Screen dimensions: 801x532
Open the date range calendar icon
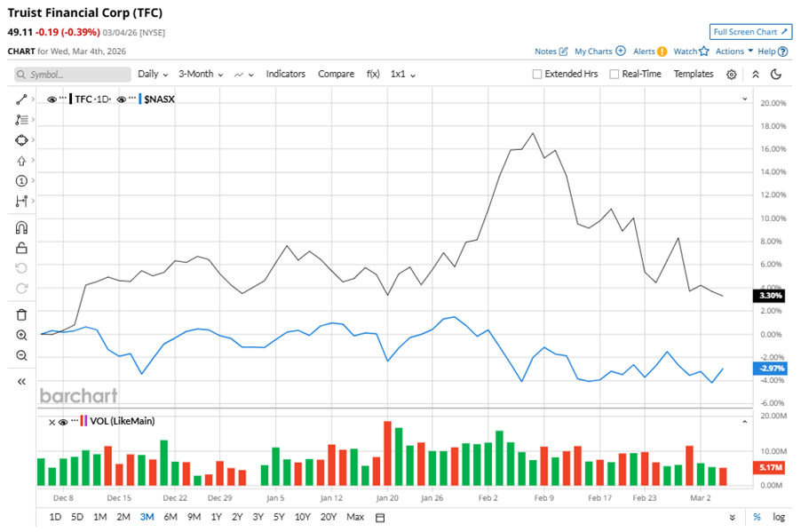tap(380, 518)
